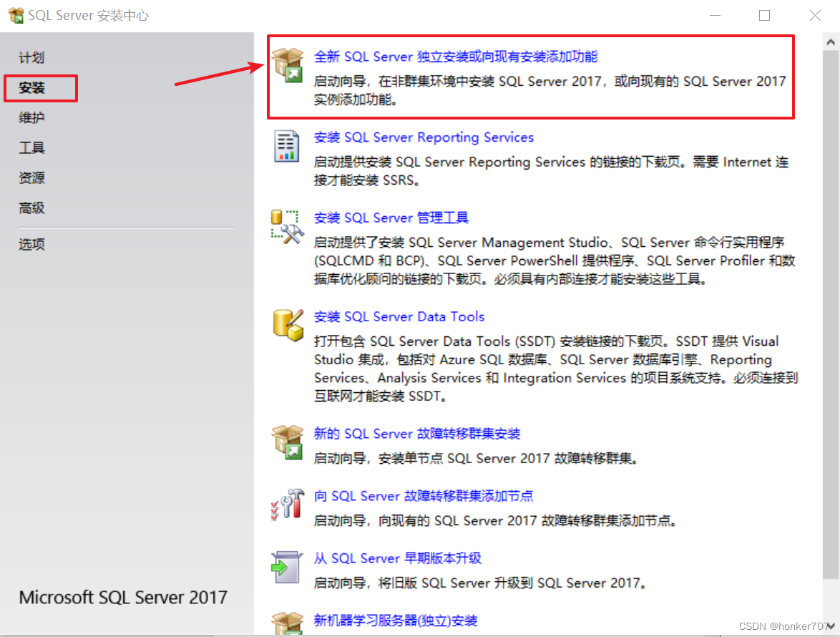This screenshot has width=840, height=637.
Task: Open 安装 SQL Server Data Tools link
Action: 399,316
